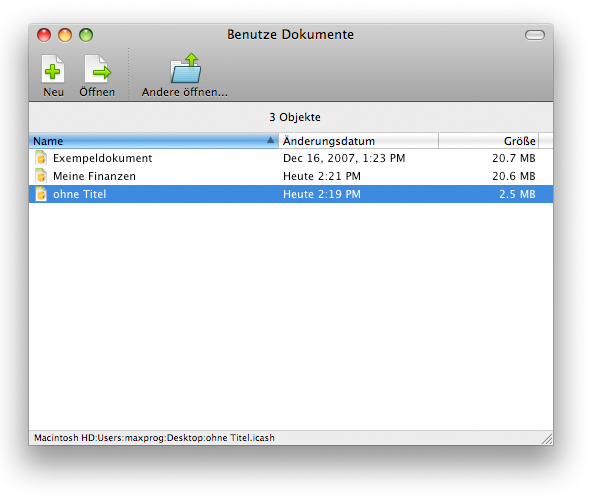Open the Andere öffnen folder icon
This screenshot has height=497, width=595.
(186, 68)
